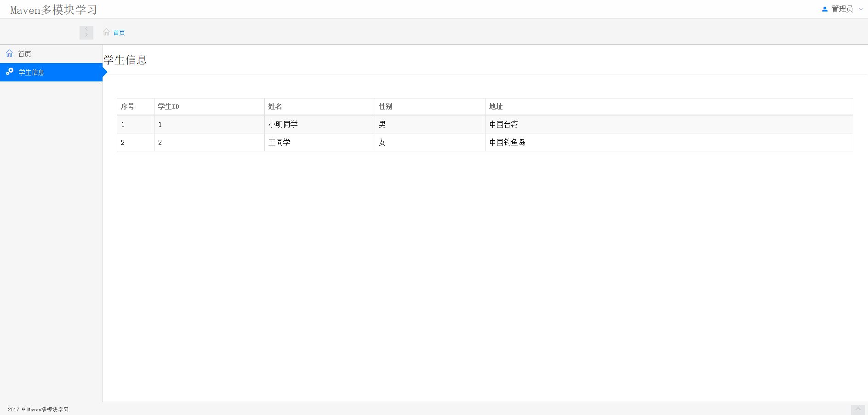This screenshot has height=415, width=868.
Task: Click the scroll-to-top arrow at bottom right
Action: (858, 409)
